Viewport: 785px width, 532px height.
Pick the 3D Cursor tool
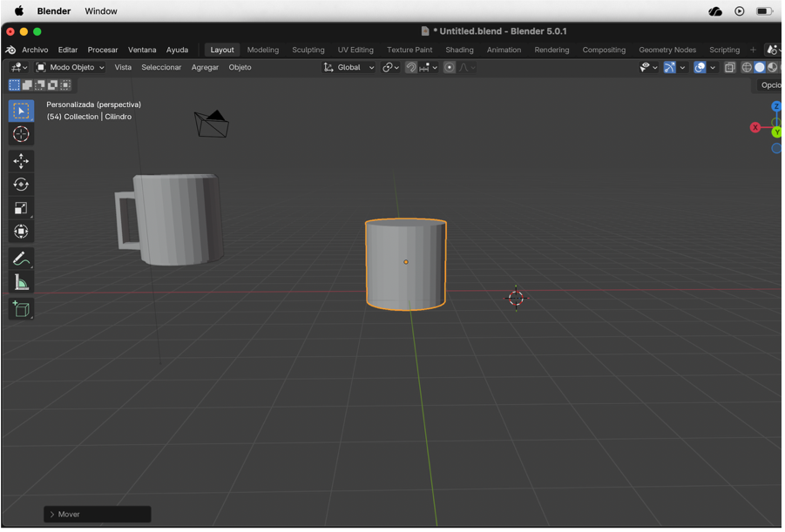pos(21,134)
